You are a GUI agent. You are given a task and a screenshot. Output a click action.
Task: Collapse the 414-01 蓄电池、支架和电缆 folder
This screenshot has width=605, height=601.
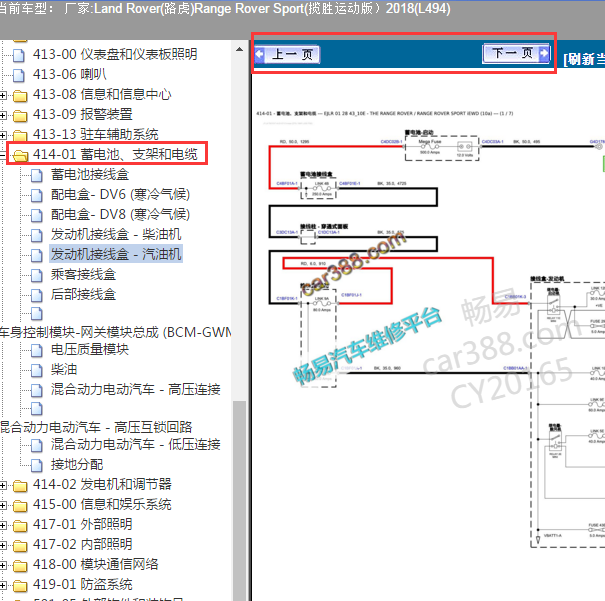[2, 155]
